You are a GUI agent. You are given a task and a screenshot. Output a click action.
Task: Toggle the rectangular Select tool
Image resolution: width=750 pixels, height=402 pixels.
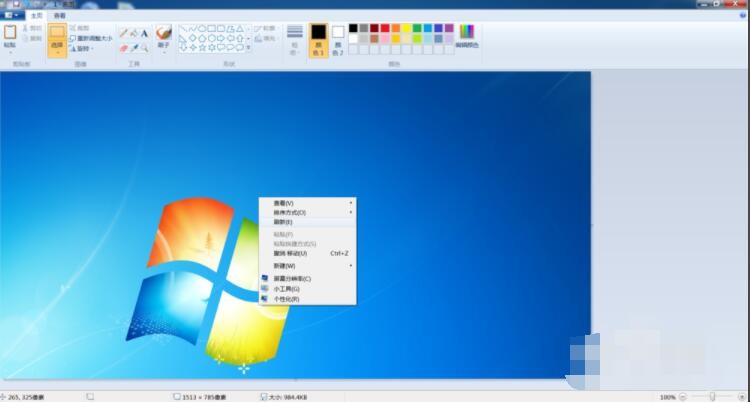[57, 32]
